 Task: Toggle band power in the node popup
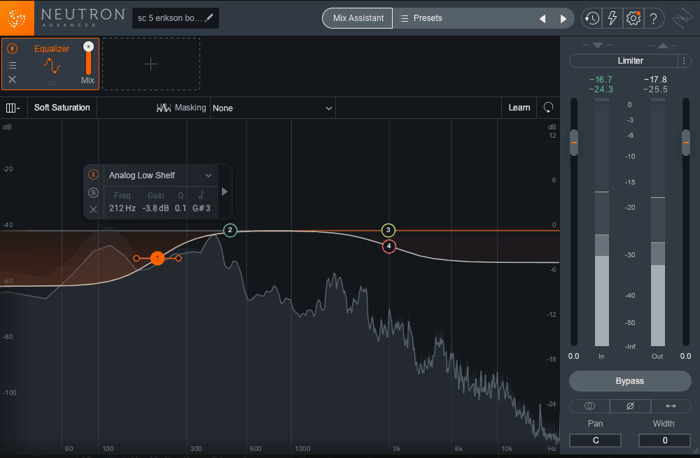[93, 175]
